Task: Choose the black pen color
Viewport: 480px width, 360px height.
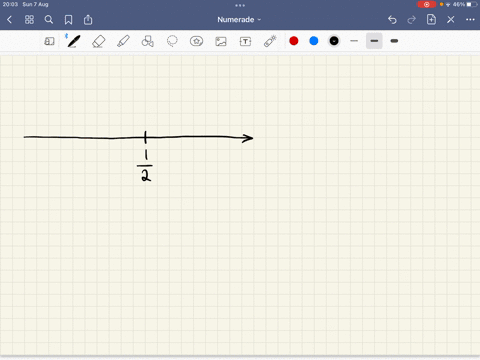Action: click(334, 41)
